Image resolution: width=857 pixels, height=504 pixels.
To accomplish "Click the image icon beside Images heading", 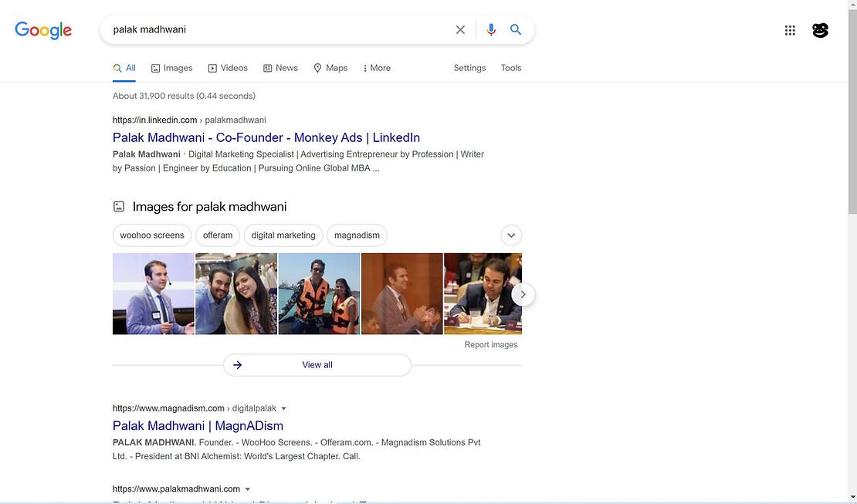I will point(119,207).
